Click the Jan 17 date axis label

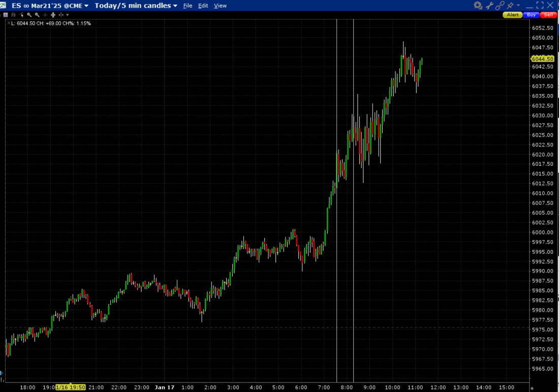pos(164,387)
